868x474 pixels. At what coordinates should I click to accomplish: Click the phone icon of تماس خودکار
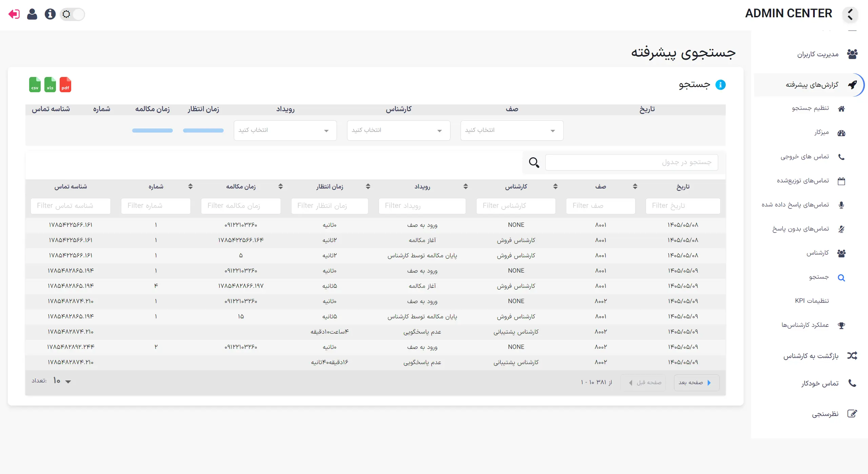click(x=852, y=383)
